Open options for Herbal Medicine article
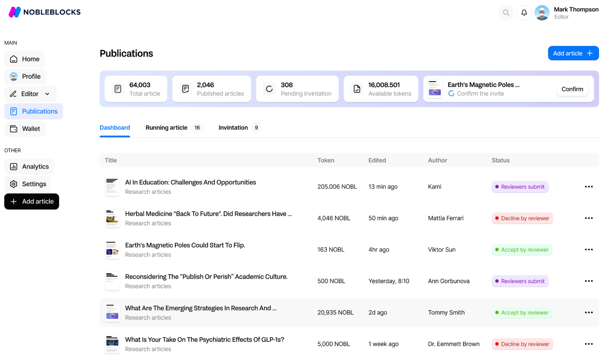 (588, 218)
